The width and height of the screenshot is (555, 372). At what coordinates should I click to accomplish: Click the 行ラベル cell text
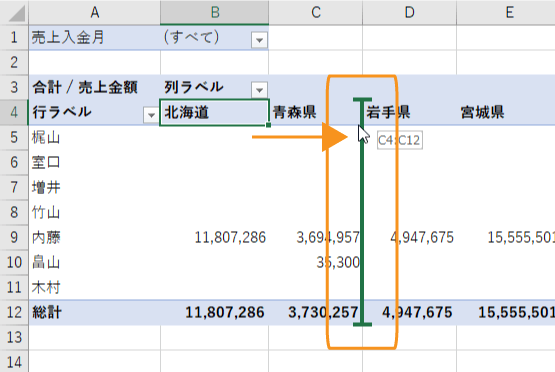[62, 112]
